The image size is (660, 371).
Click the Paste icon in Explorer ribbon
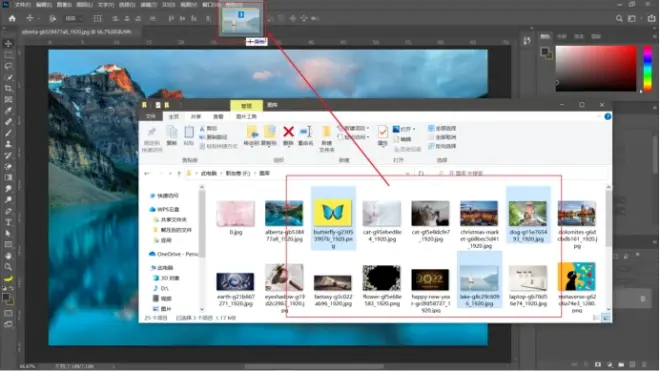[x=189, y=132]
